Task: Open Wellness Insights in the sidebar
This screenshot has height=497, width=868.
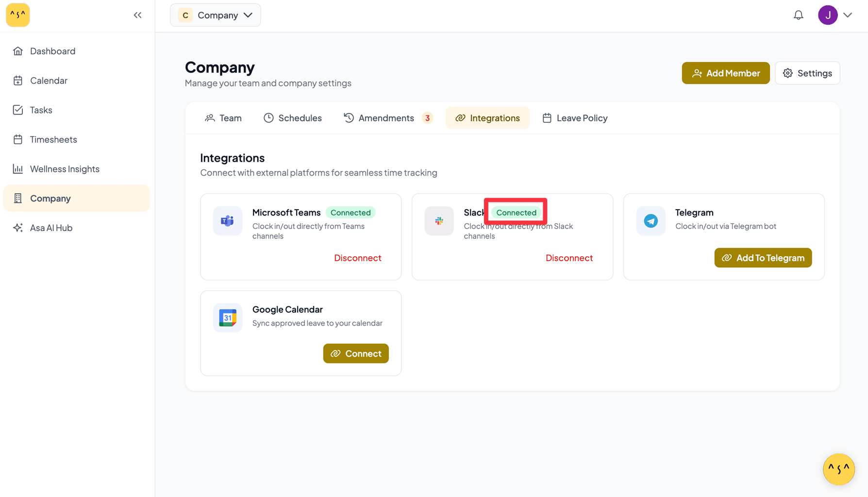Action: (65, 169)
